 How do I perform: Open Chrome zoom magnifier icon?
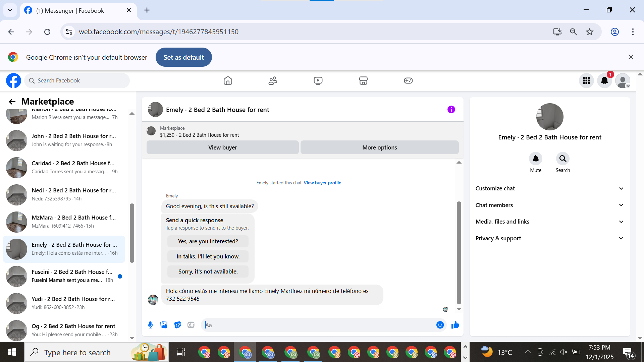(x=573, y=32)
